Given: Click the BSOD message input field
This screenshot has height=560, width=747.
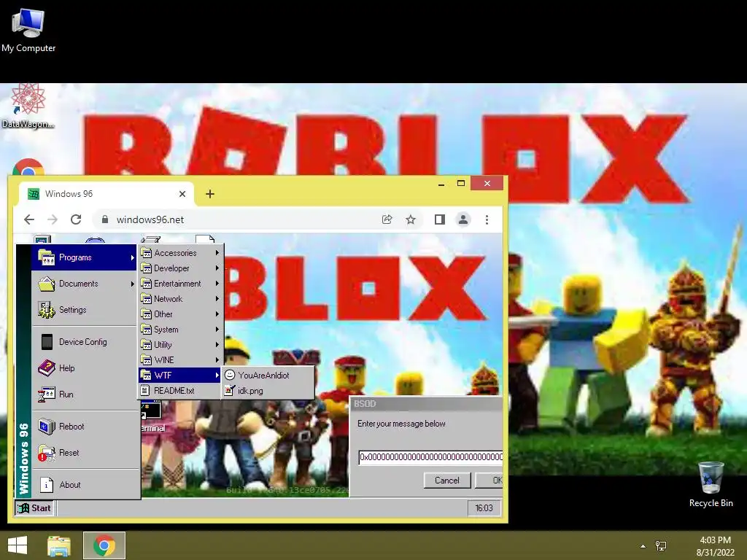Looking at the screenshot, I should tap(430, 457).
